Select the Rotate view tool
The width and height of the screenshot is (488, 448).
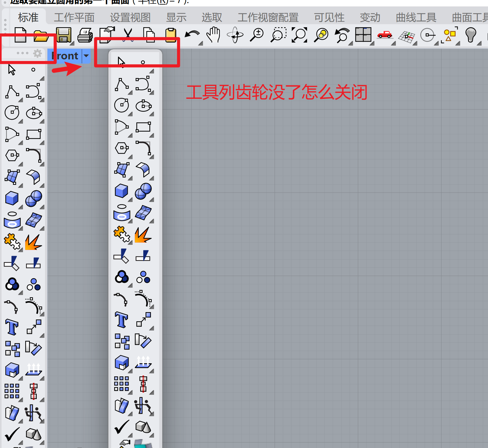pos(235,35)
